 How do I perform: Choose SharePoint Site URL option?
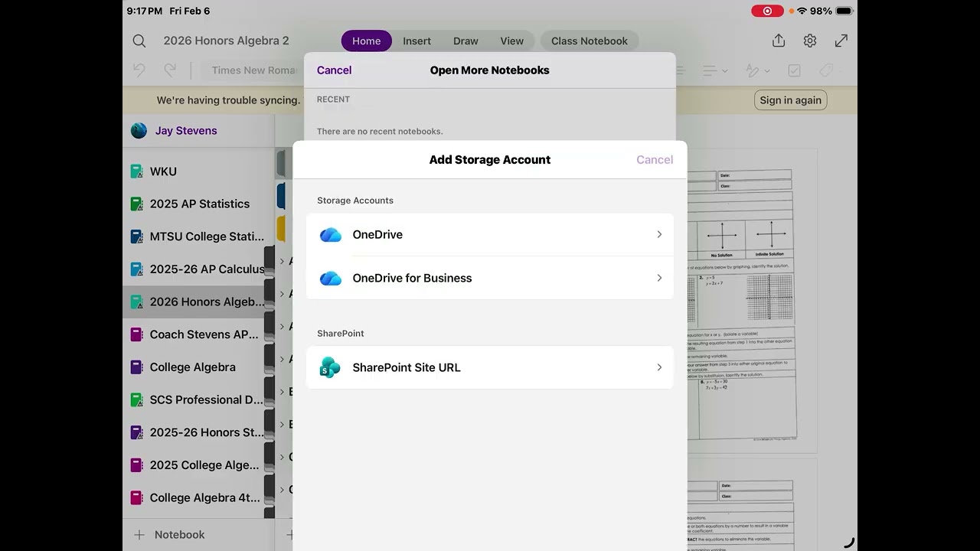(490, 367)
